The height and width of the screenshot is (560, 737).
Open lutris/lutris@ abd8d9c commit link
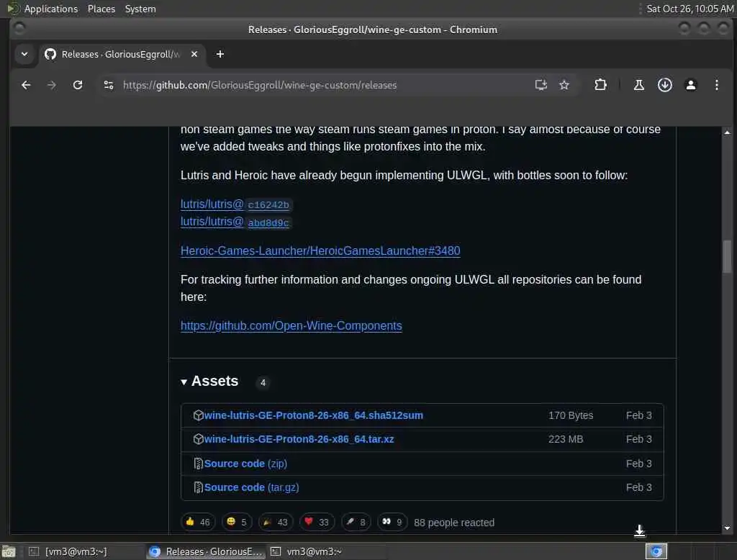point(236,222)
